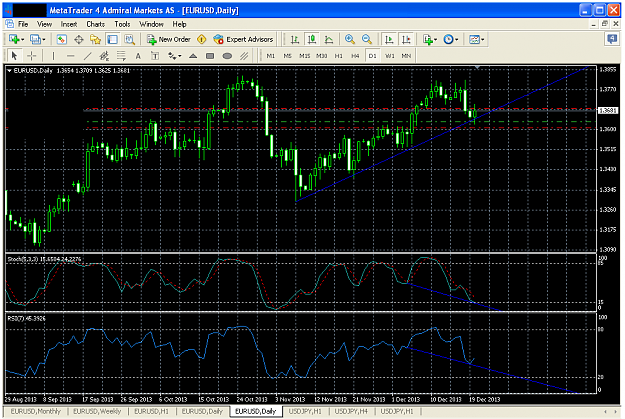Open the Tools menu

[x=122, y=24]
